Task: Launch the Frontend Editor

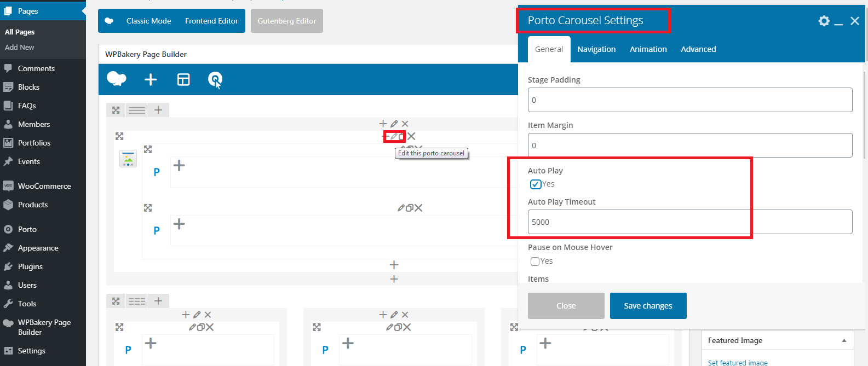Action: pos(211,21)
